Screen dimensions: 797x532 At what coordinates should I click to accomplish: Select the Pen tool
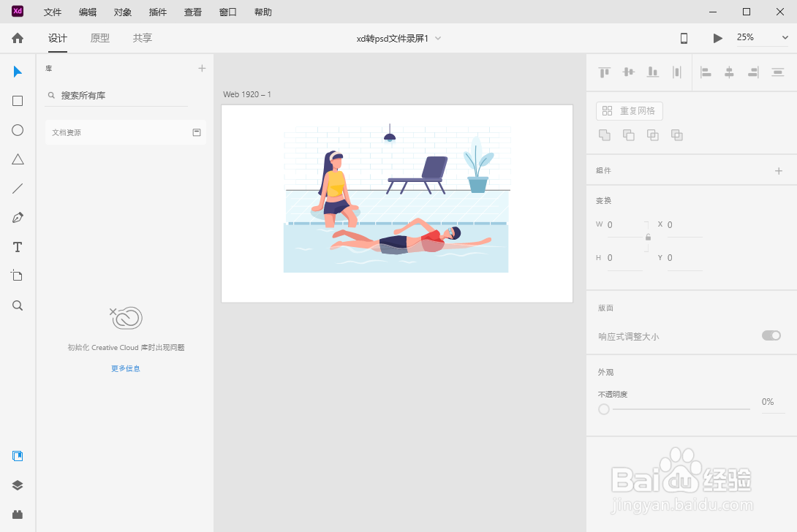coord(17,218)
